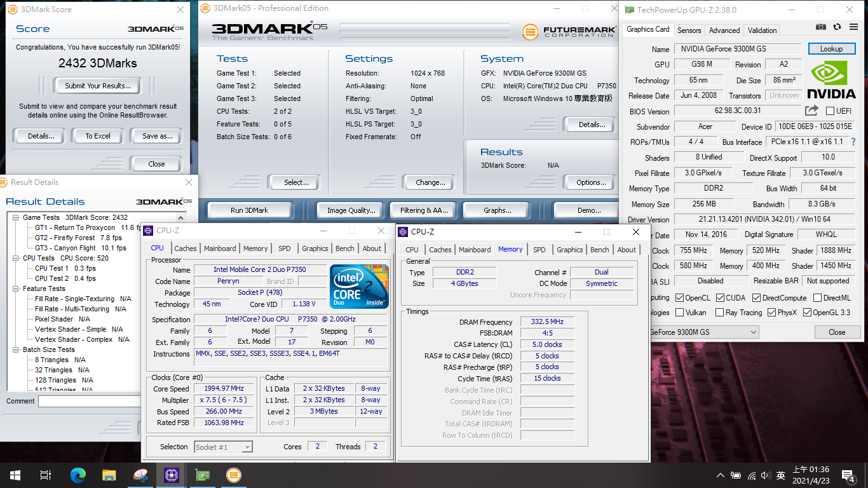Image resolution: width=868 pixels, height=488 pixels.
Task: Click the Run 3DMark button
Action: tap(249, 210)
